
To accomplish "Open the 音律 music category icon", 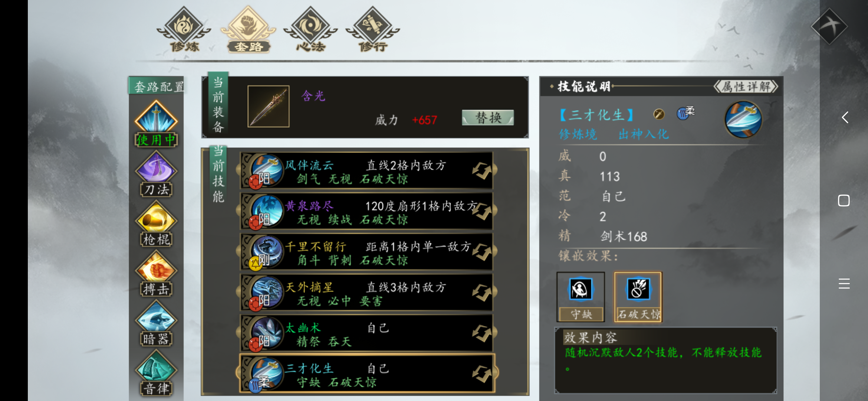I will pyautogui.click(x=156, y=373).
